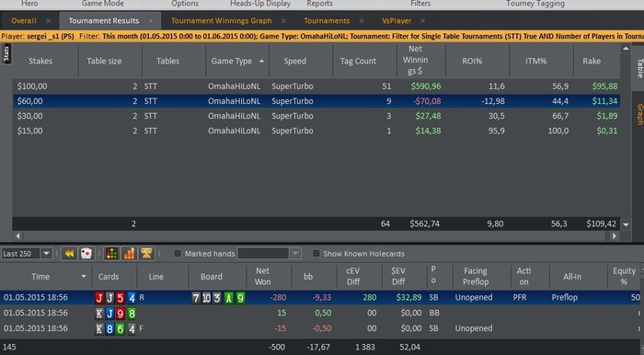Open the Tourney Tagging menu
Viewport: 644px width, 355px height.
coord(535,4)
